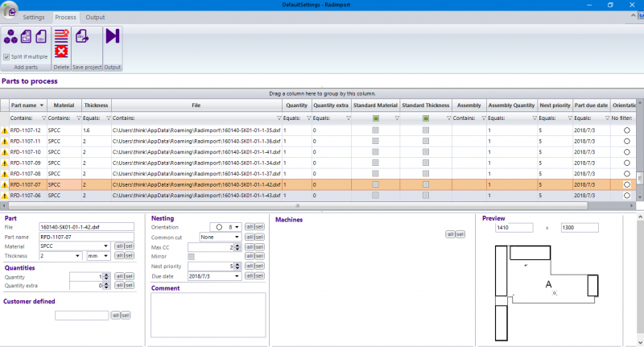Expand the Common cut dropdown

pyautogui.click(x=237, y=238)
